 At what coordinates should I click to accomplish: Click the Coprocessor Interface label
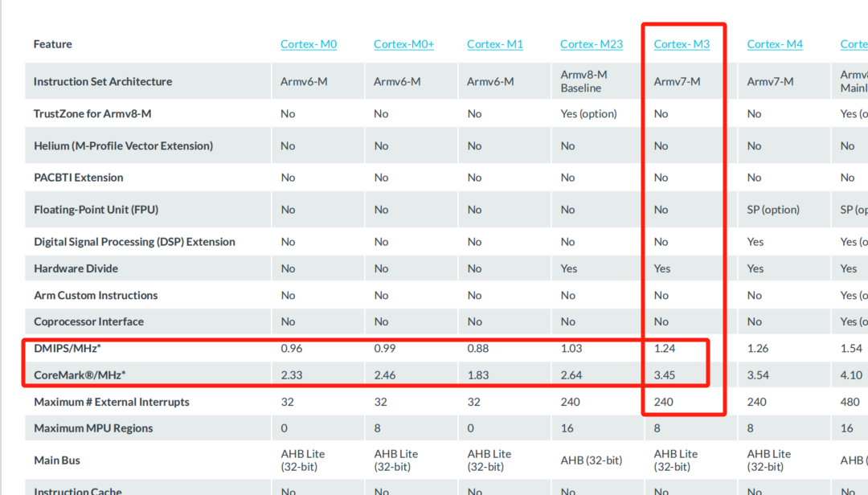click(88, 321)
